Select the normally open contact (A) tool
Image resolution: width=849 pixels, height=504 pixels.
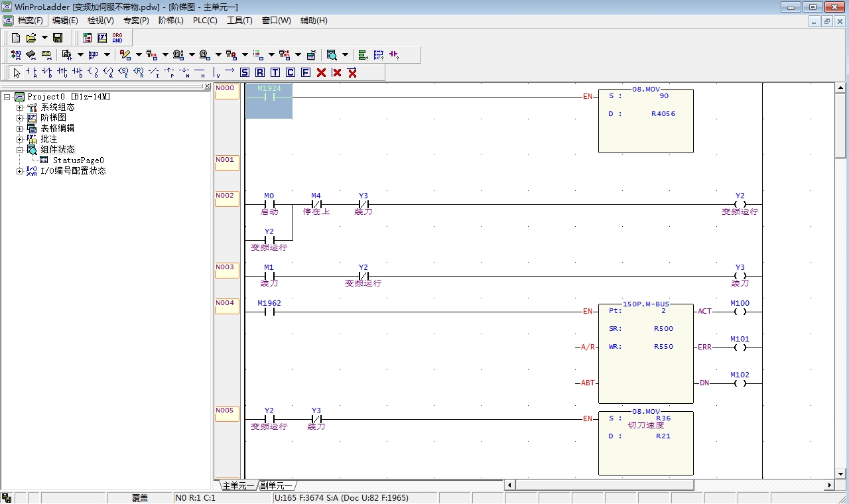coord(31,72)
